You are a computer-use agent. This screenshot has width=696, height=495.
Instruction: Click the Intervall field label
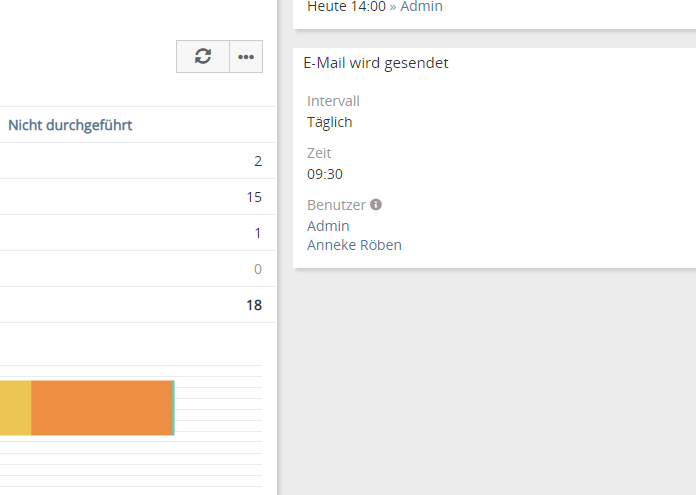[x=333, y=101]
